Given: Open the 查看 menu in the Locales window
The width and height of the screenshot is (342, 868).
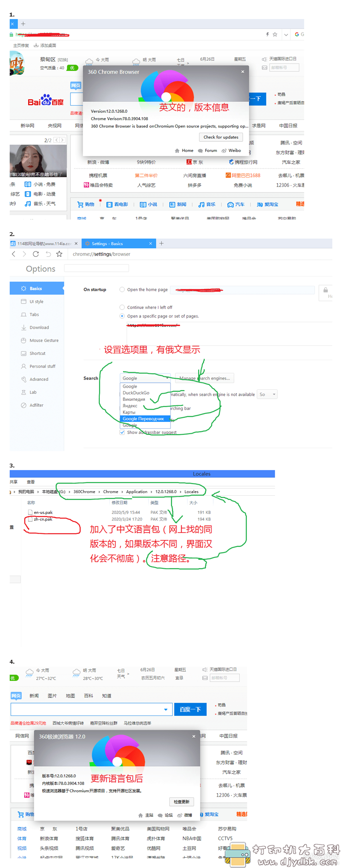Looking at the screenshot, I should click(x=31, y=482).
